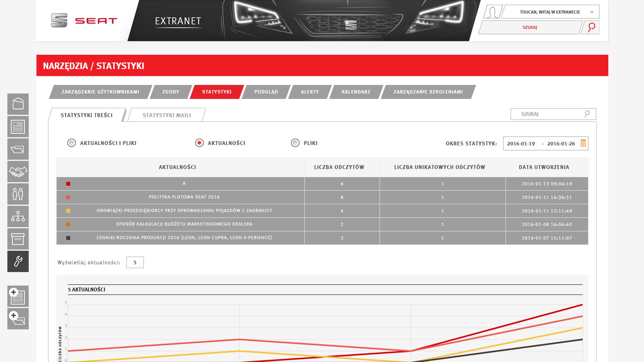
Task: Choose the Pliki radio button
Action: (x=295, y=143)
